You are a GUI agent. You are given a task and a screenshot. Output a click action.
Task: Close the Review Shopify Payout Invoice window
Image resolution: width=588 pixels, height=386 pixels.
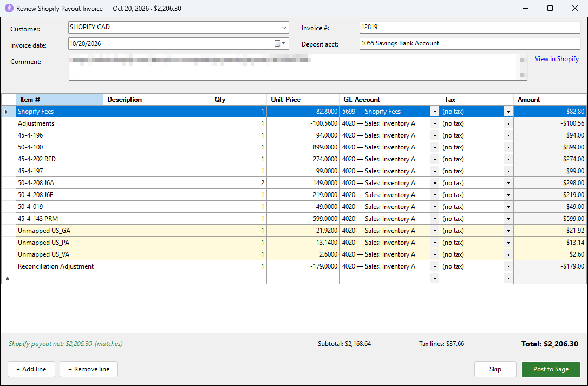click(x=575, y=8)
